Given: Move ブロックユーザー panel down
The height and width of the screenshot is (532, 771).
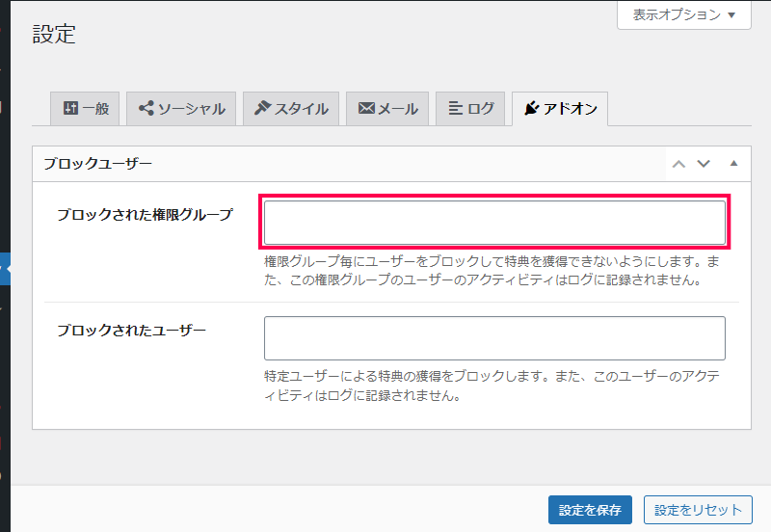Looking at the screenshot, I should (x=704, y=164).
